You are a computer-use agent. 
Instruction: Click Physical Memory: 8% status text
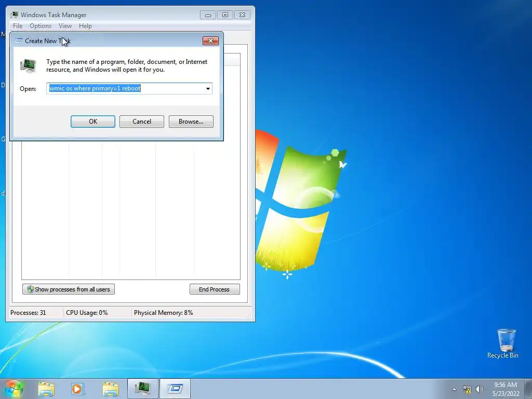tap(163, 313)
